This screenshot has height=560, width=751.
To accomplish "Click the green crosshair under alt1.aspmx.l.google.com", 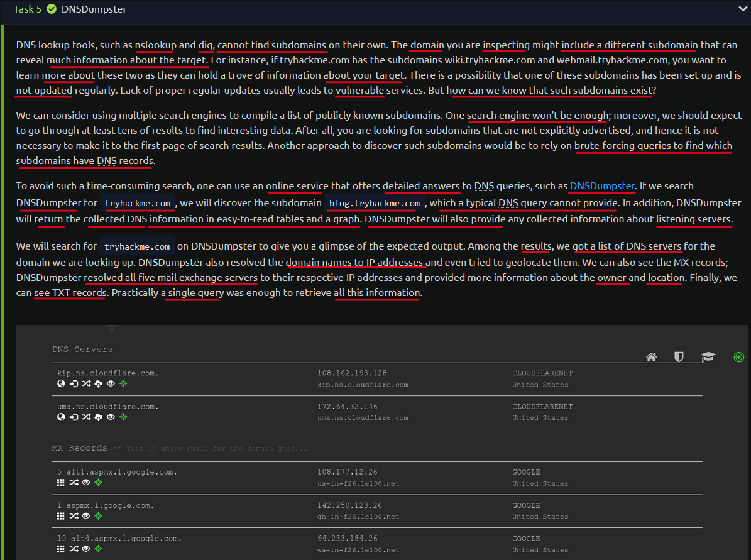I will pyautogui.click(x=98, y=483).
